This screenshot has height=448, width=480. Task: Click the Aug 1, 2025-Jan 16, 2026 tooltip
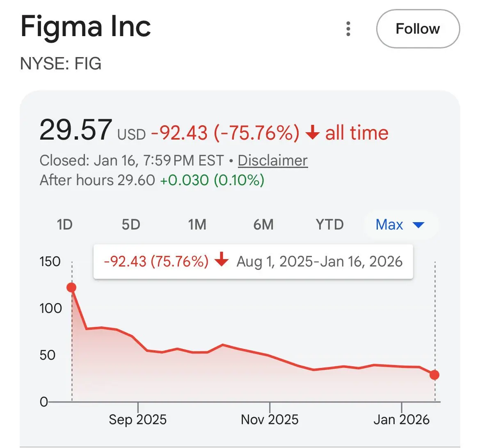[x=319, y=262]
